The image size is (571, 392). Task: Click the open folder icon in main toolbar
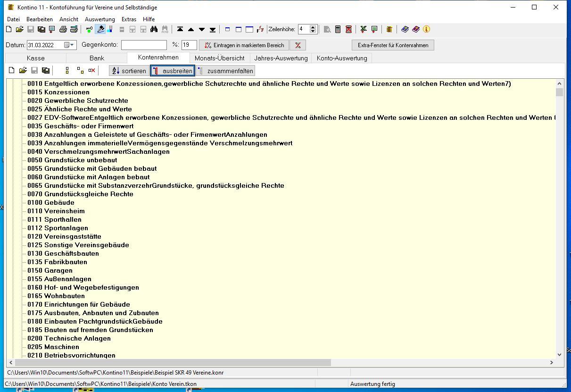(19, 29)
